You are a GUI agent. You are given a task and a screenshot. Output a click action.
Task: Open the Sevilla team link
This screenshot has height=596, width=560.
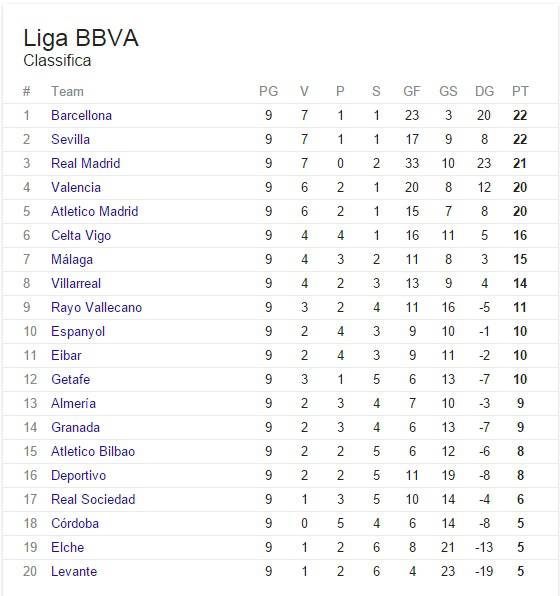click(x=70, y=139)
